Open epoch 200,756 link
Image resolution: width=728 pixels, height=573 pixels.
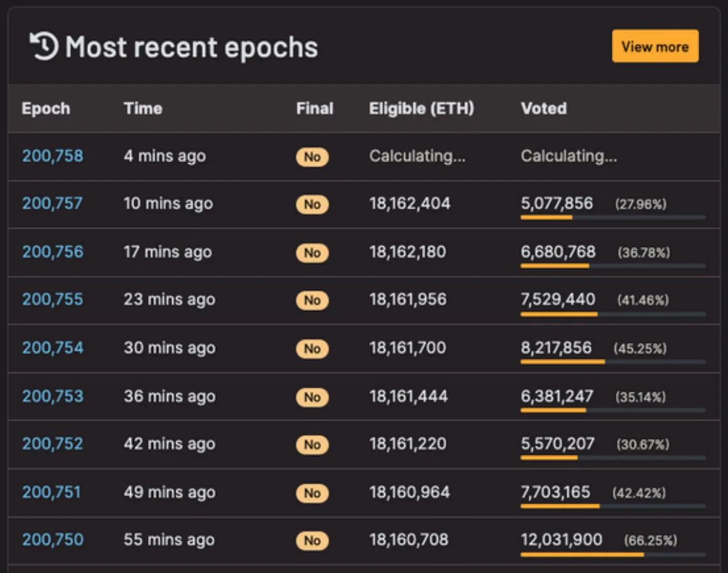53,252
